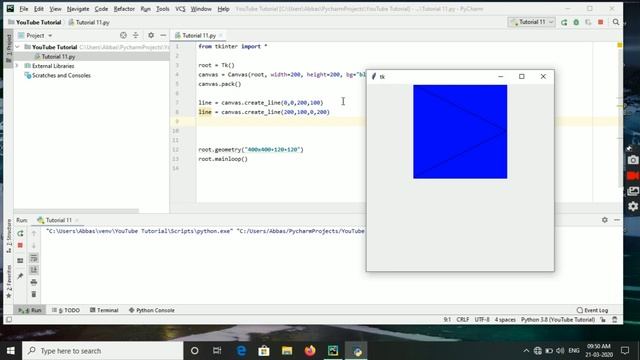This screenshot has width=640, height=360.
Task: Clear all console output with trash icon
Action: pyautogui.click(x=34, y=294)
